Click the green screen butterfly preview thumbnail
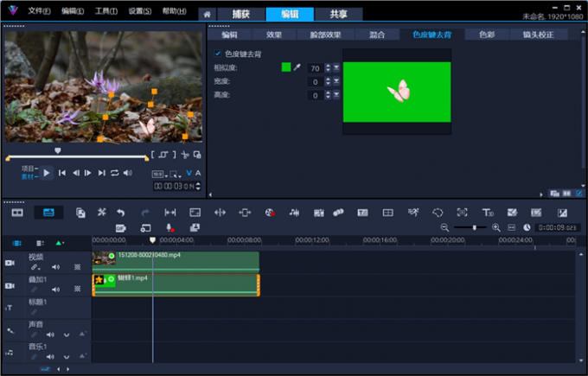The width and height of the screenshot is (588, 376). [397, 92]
